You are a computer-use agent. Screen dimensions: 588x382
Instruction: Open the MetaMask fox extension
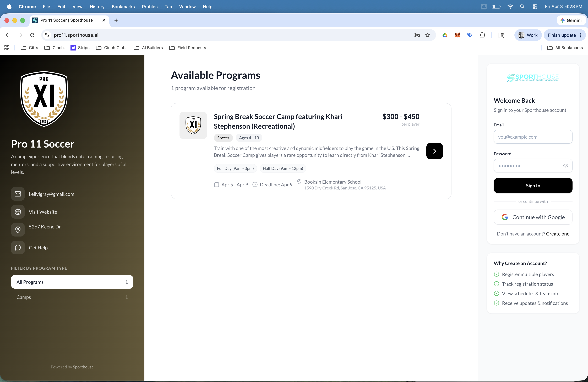coord(457,35)
